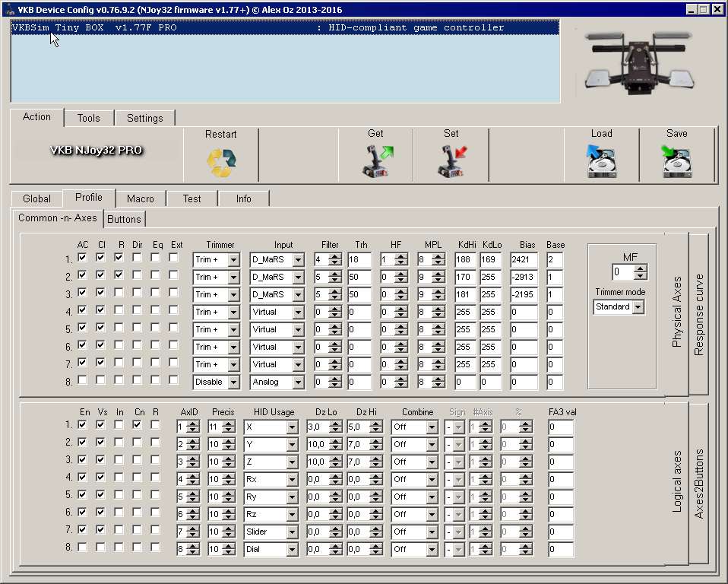The width and height of the screenshot is (728, 584).
Task: Switch to the Tools tab
Action: pos(89,118)
